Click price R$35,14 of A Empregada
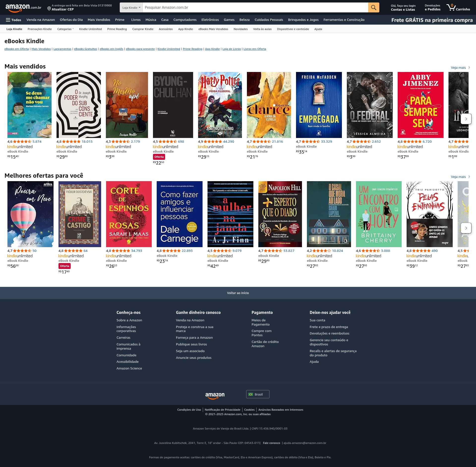Screen dimensions: 476x467 (x=301, y=152)
